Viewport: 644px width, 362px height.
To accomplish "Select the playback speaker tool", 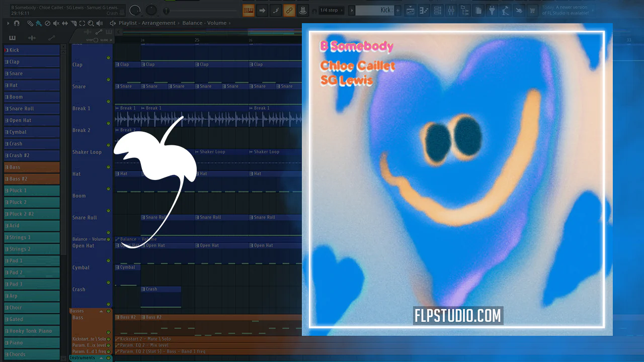I will coord(99,23).
